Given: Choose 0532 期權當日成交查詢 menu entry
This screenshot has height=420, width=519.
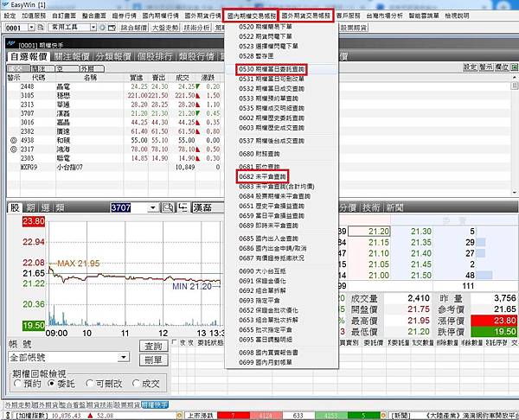Looking at the screenshot, I should (x=272, y=89).
